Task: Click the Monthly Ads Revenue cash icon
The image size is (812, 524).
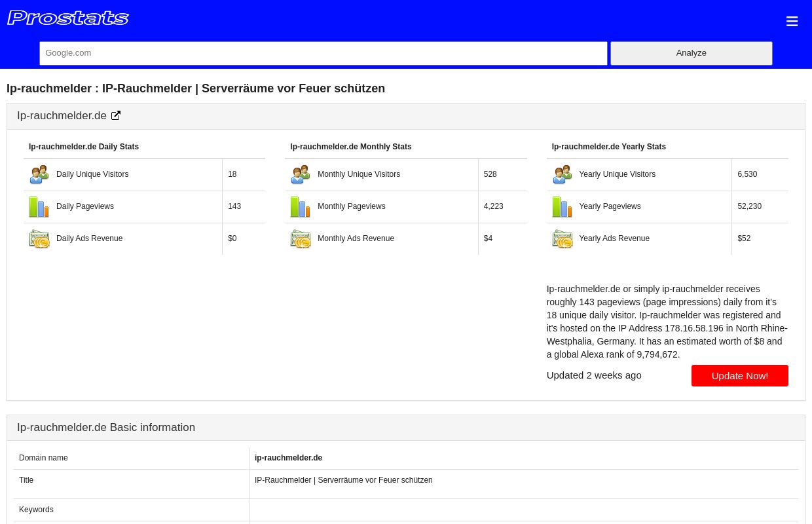Action: [x=301, y=239]
